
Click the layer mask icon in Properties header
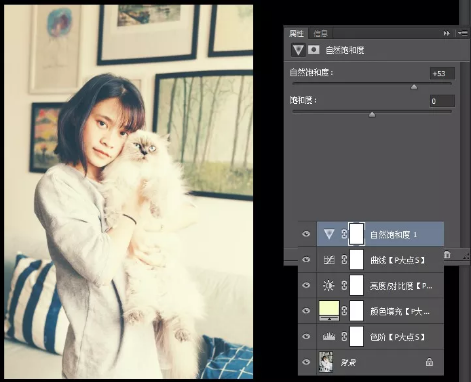(x=313, y=50)
